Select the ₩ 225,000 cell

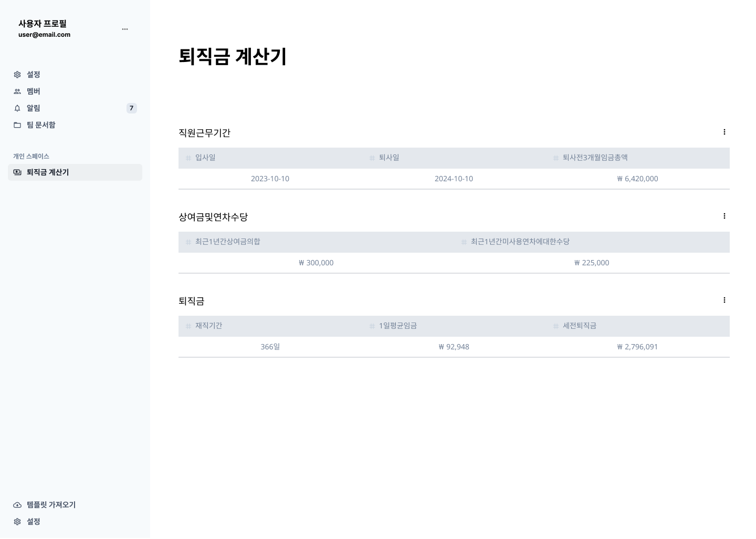point(592,263)
